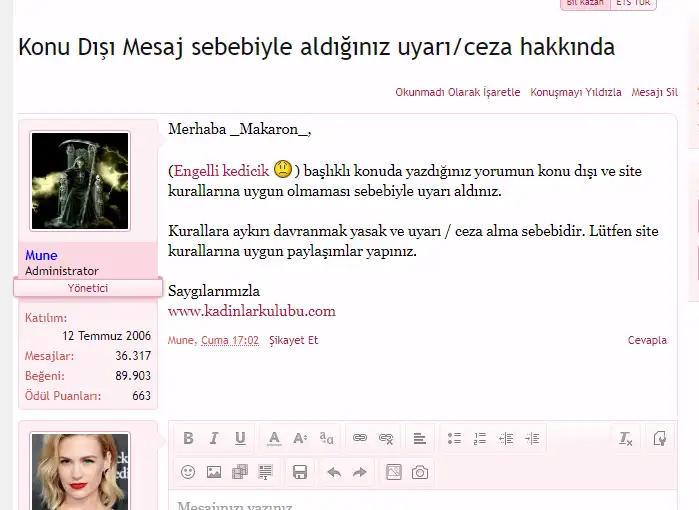
Task: Click Okunmadı Olarak İşaretle link
Action: (x=457, y=92)
